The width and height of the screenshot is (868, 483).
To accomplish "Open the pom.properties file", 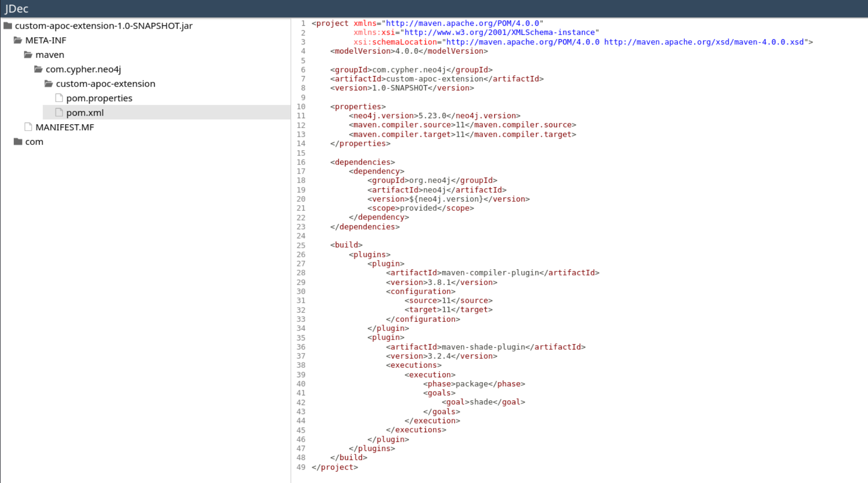I will click(x=99, y=98).
